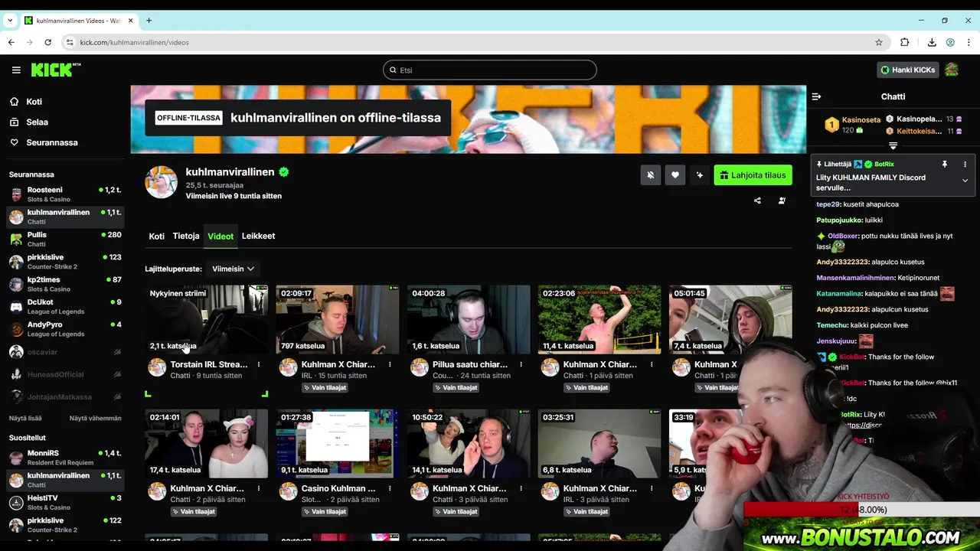Switch to the Leikkeet tab

click(258, 236)
